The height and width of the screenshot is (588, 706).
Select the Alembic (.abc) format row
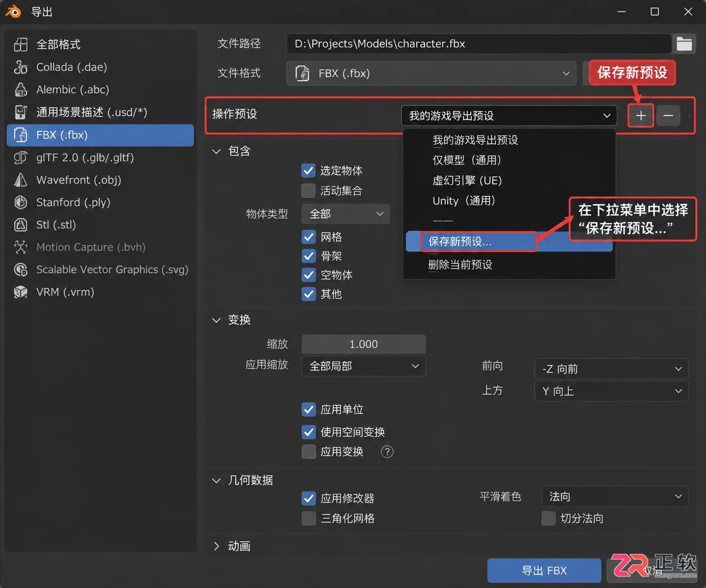100,90
